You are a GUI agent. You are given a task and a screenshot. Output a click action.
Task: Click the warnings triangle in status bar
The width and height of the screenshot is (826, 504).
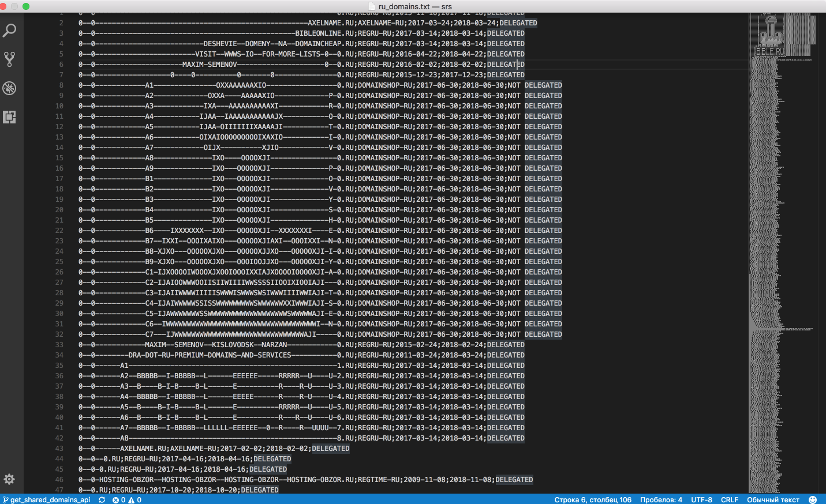pyautogui.click(x=131, y=499)
